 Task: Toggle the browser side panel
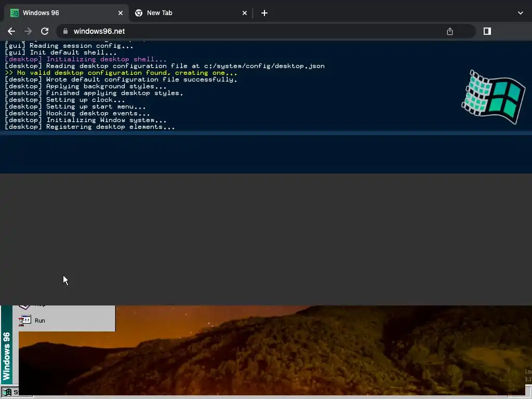[487, 31]
